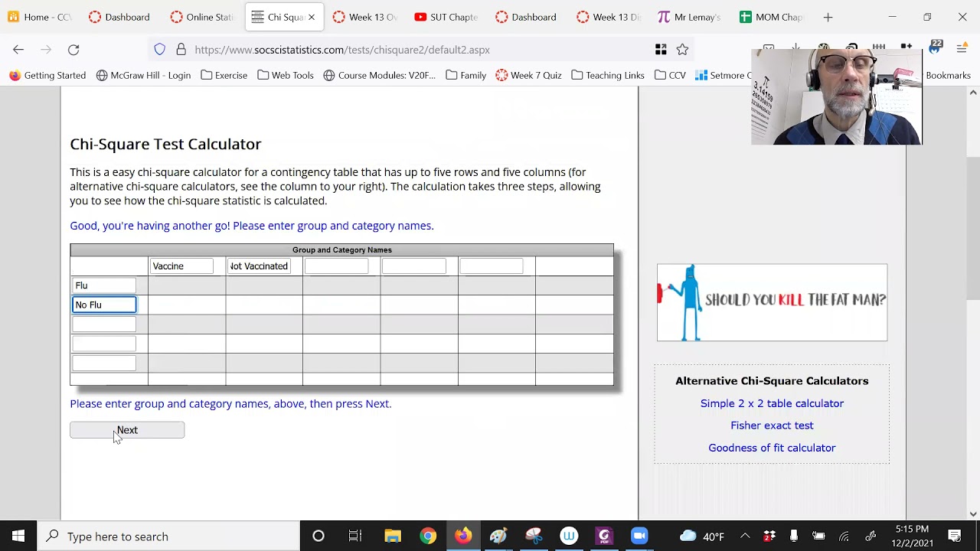Click the Wi-Fi network tray icon
The height and width of the screenshot is (551, 980).
click(x=844, y=536)
